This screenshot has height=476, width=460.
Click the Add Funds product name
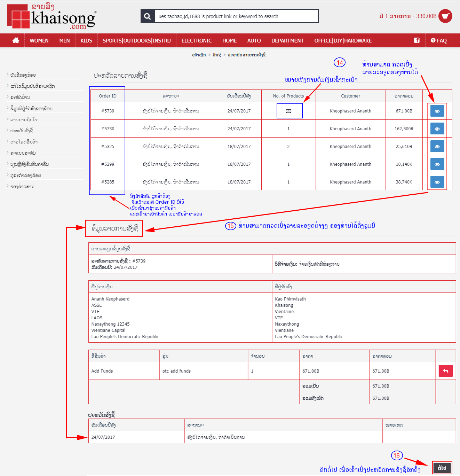102,371
